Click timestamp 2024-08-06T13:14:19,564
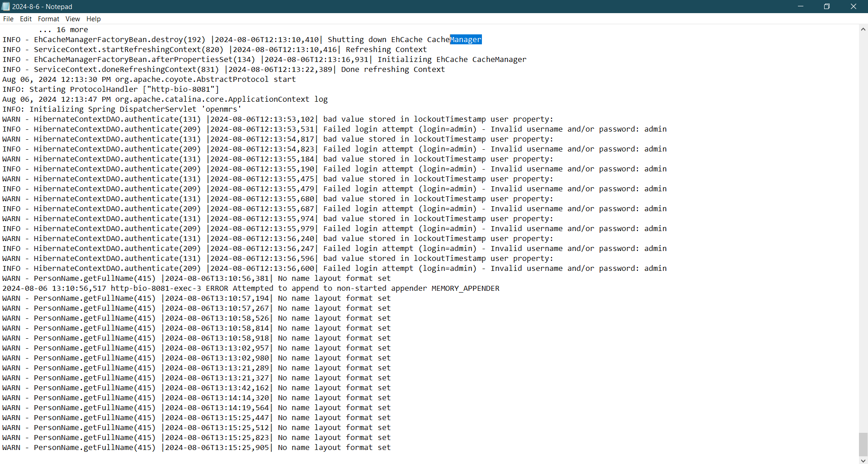This screenshot has height=464, width=868. click(x=217, y=408)
